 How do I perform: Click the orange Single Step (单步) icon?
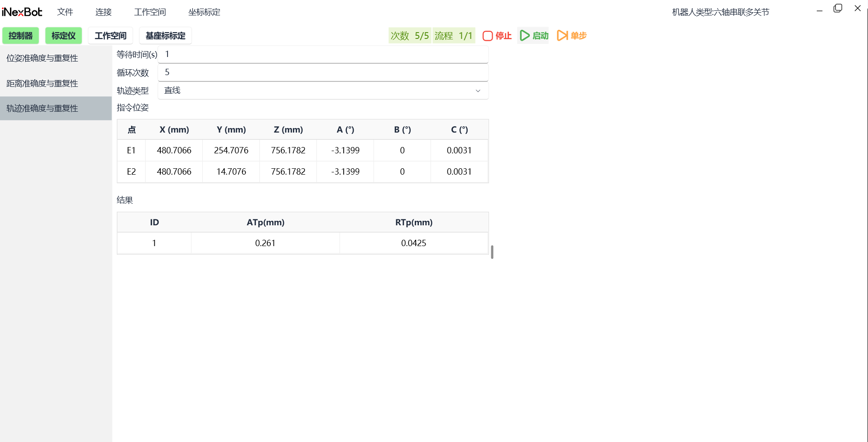point(562,36)
